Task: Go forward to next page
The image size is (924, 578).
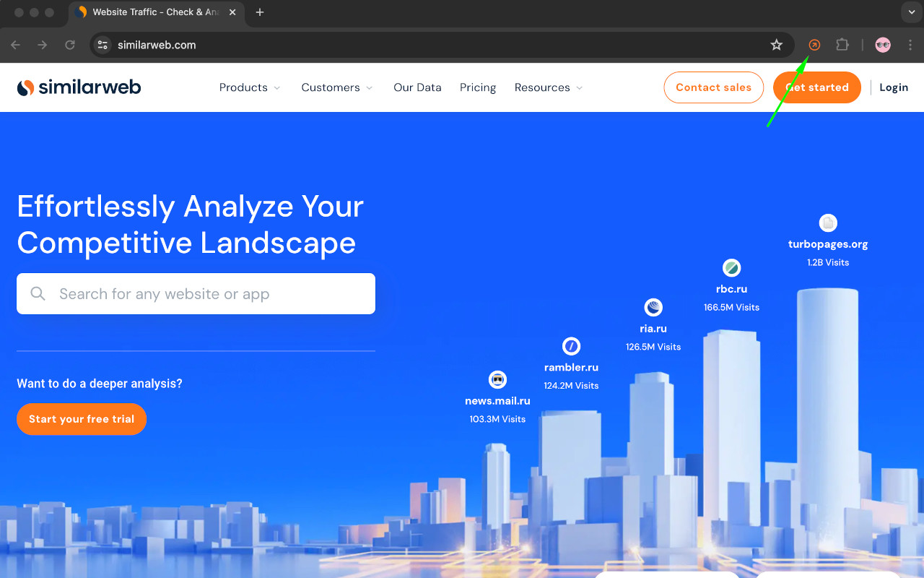Action: [x=43, y=45]
